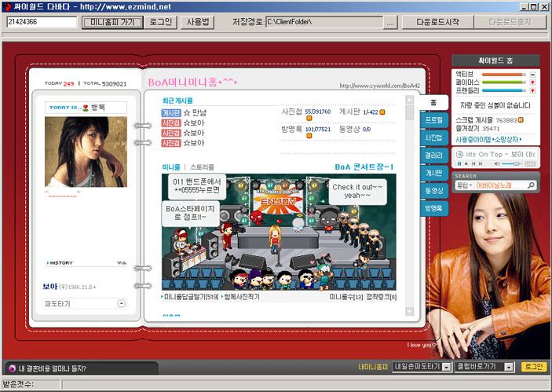
Task: Click the red arrow beside 페이머스 bar
Action: click(532, 82)
